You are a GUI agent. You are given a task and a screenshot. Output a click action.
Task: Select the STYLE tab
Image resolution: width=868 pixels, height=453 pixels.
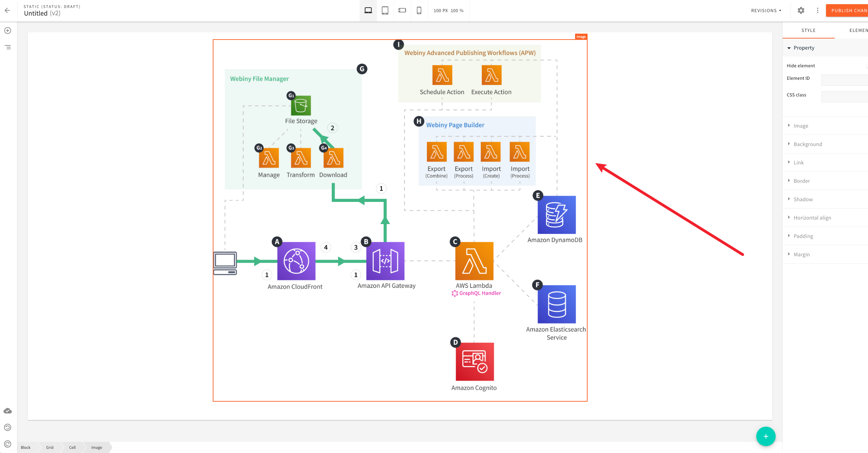[808, 30]
